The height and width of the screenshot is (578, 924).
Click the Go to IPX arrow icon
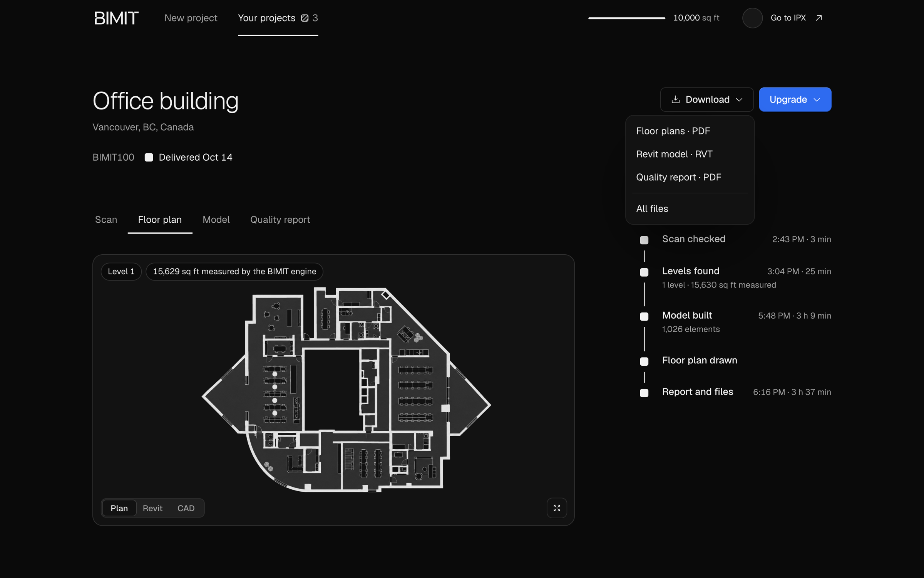coord(819,18)
